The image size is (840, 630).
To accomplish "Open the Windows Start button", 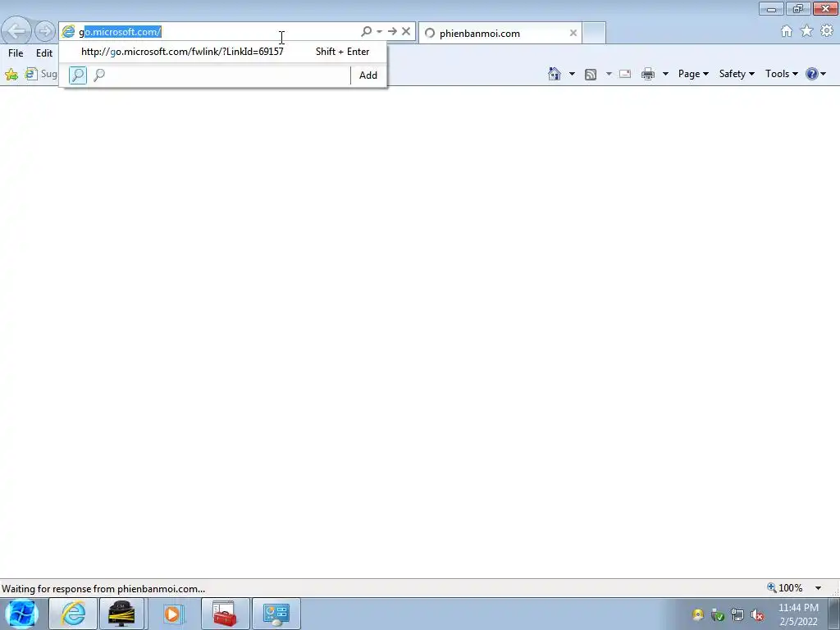I will pyautogui.click(x=22, y=614).
